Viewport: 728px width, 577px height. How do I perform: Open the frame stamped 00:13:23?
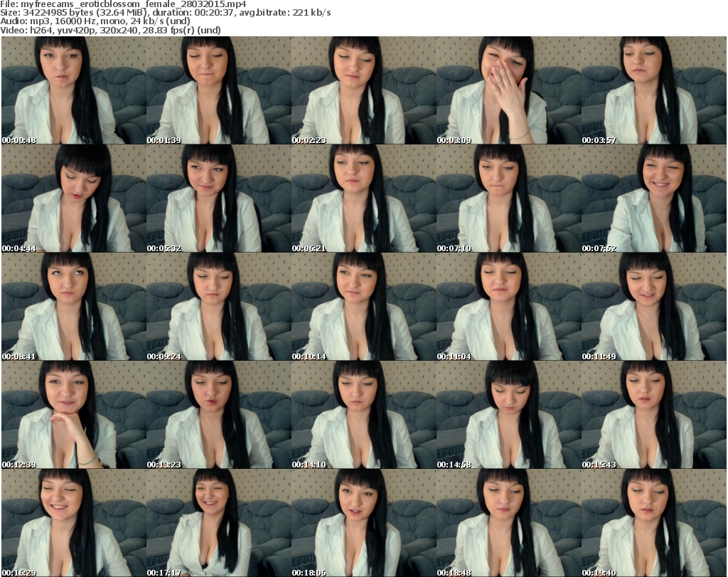pyautogui.click(x=219, y=415)
